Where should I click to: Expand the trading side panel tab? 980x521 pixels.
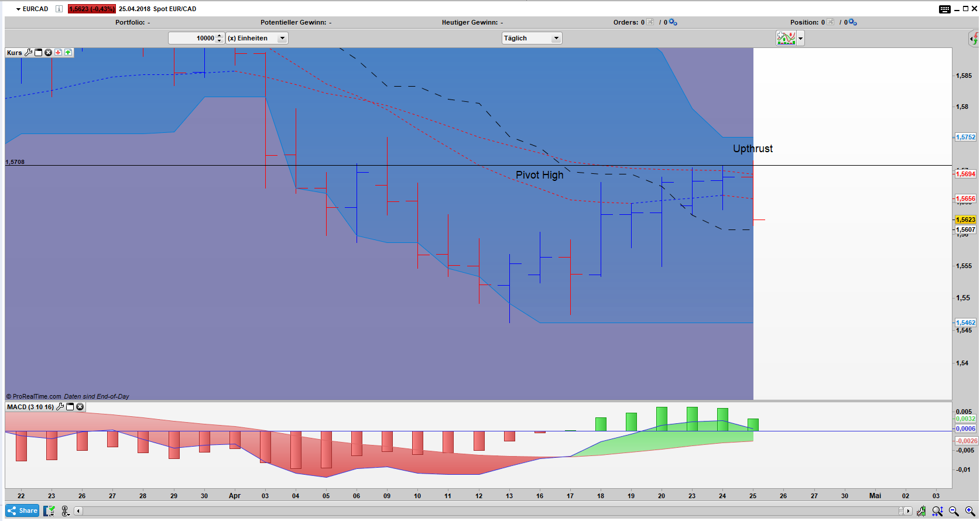(x=974, y=39)
